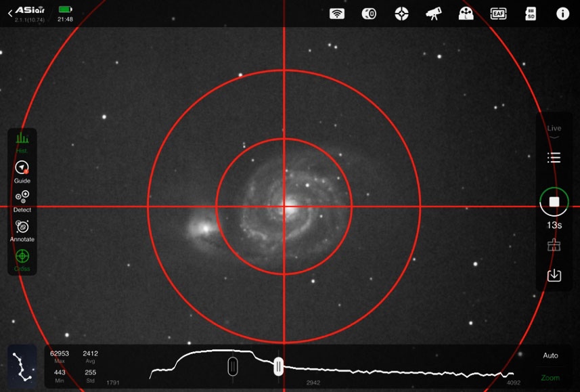Image resolution: width=580 pixels, height=392 pixels.
Task: Open the constellation sky atlas thumbnail
Action: [x=22, y=366]
